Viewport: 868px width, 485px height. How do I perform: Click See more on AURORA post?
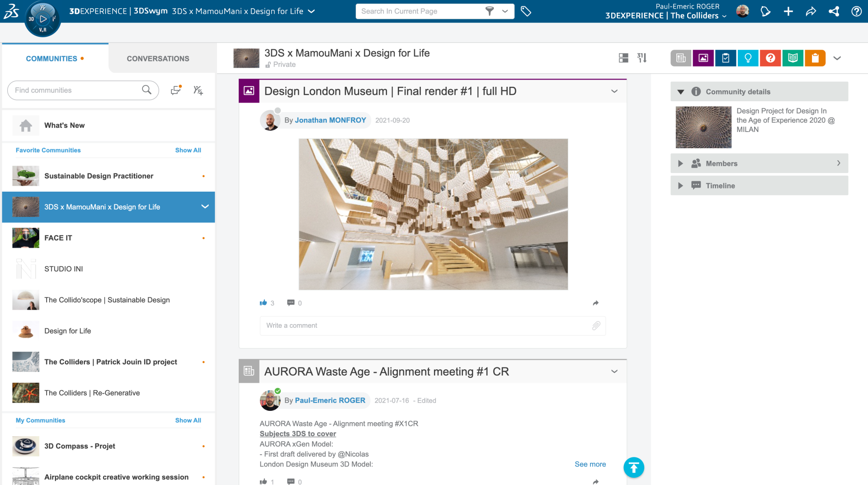(x=590, y=464)
